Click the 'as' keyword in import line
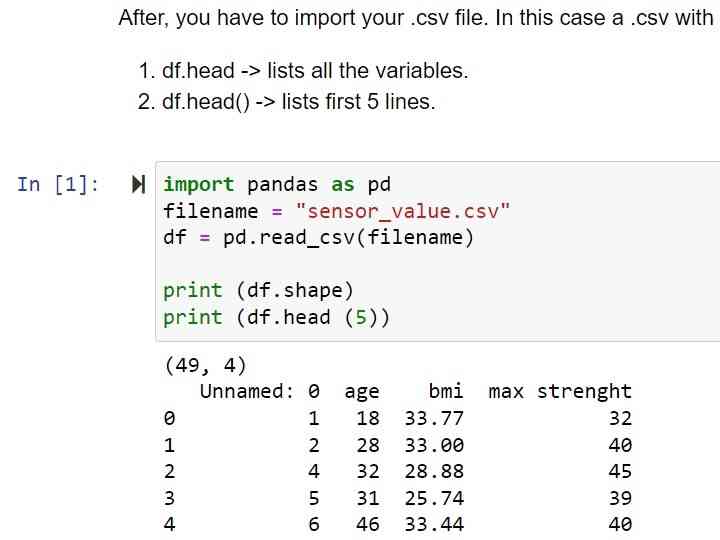The height and width of the screenshot is (540, 720). click(343, 185)
